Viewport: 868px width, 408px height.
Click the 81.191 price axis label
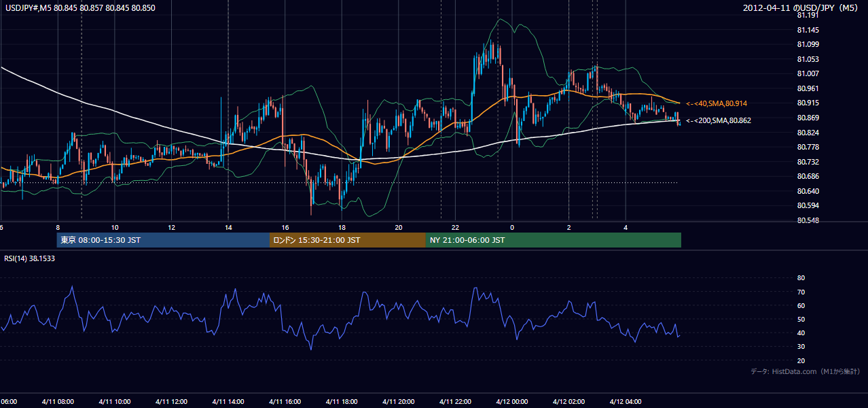point(808,15)
